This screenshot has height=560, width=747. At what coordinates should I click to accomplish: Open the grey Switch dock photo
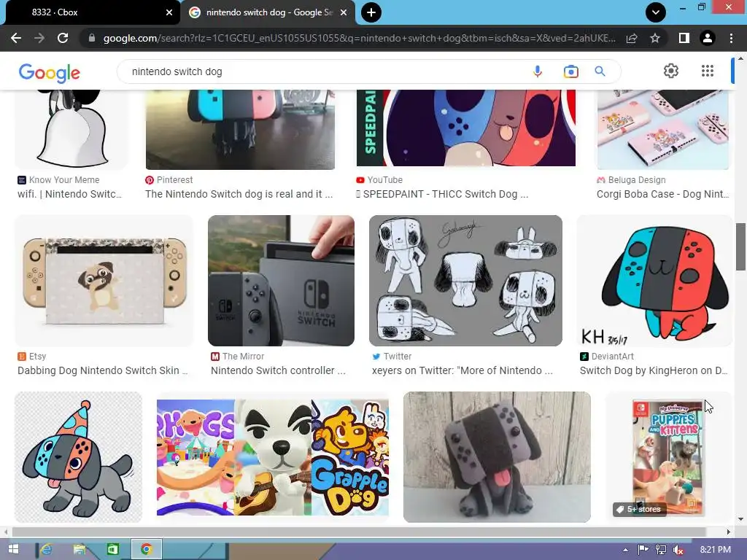pyautogui.click(x=281, y=281)
